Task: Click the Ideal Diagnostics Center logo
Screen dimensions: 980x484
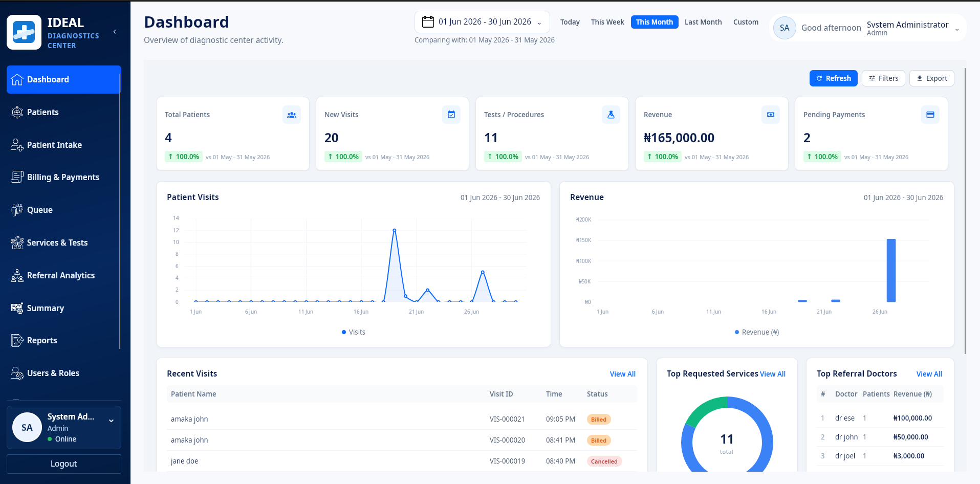Action: click(24, 32)
